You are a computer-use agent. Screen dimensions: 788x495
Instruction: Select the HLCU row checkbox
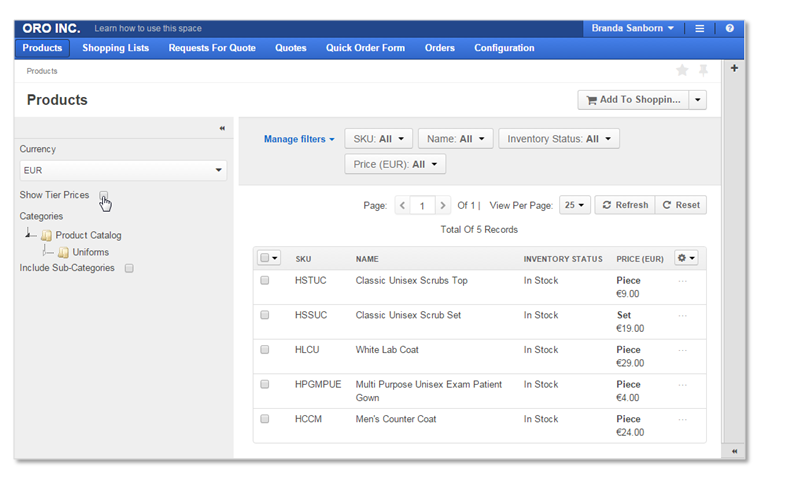coord(264,350)
